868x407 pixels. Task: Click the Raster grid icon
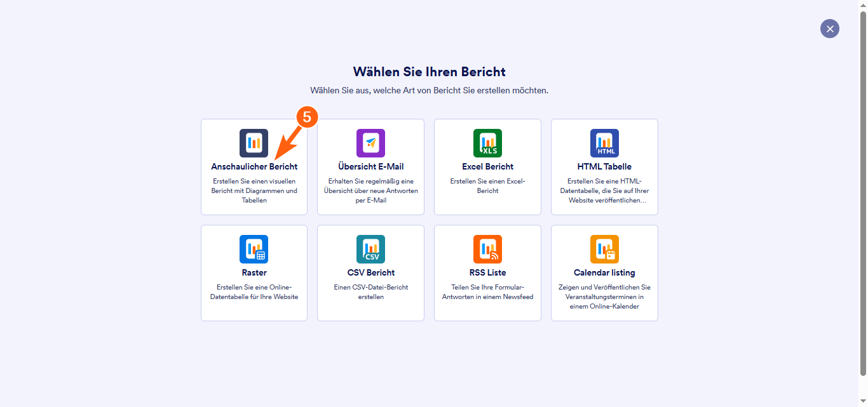(254, 249)
